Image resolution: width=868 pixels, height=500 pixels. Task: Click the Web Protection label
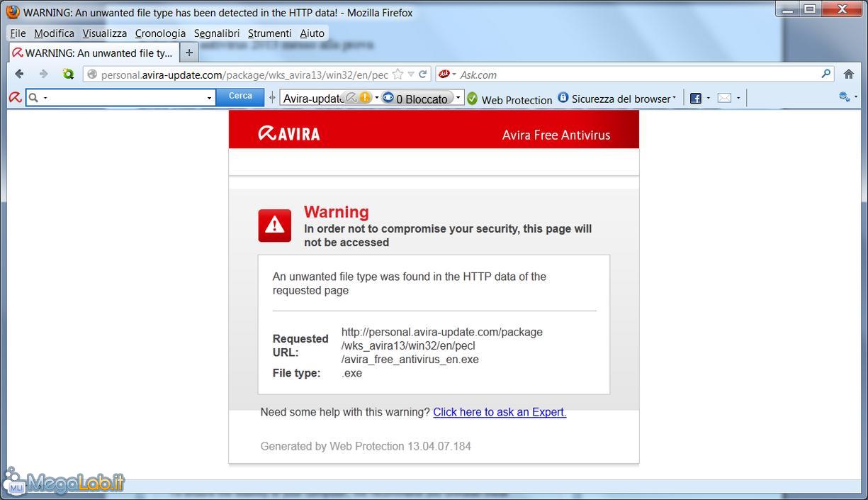517,100
